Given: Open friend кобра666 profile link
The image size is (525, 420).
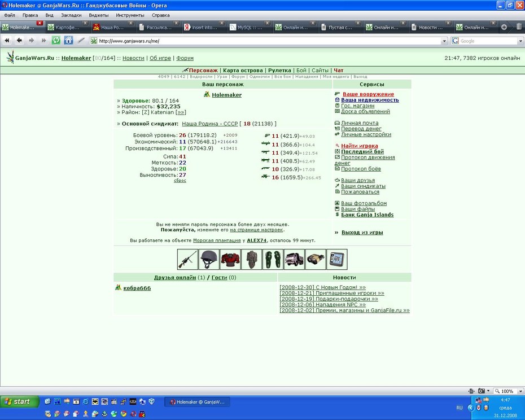Looking at the screenshot, I should 137,288.
